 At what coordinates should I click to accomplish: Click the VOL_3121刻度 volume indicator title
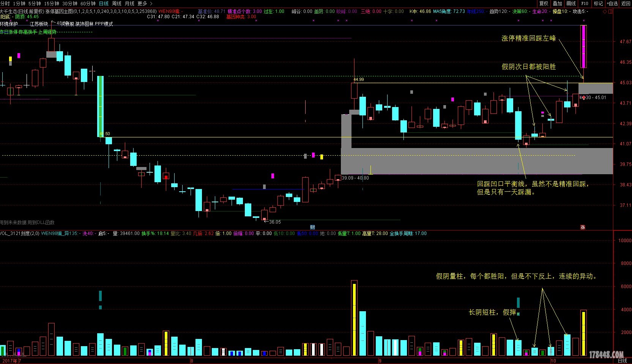point(19,233)
